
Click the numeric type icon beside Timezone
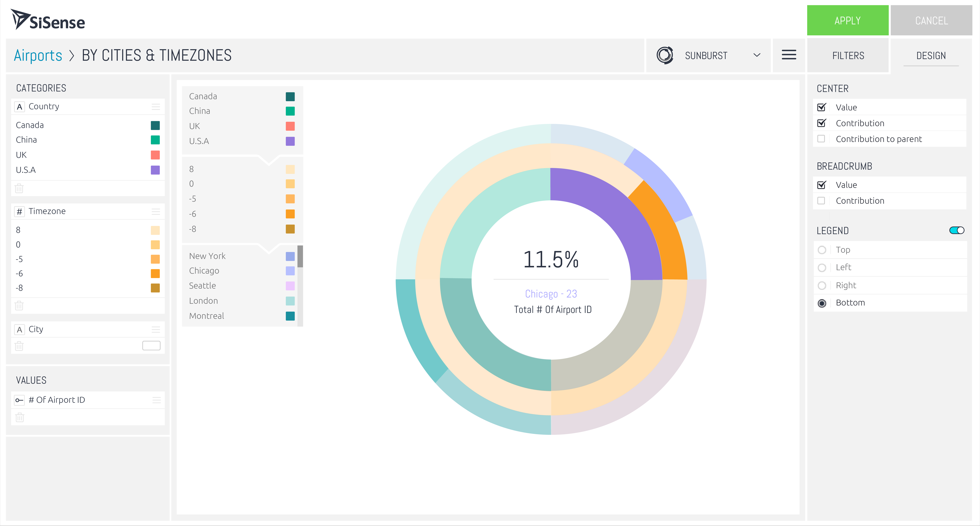tap(19, 211)
